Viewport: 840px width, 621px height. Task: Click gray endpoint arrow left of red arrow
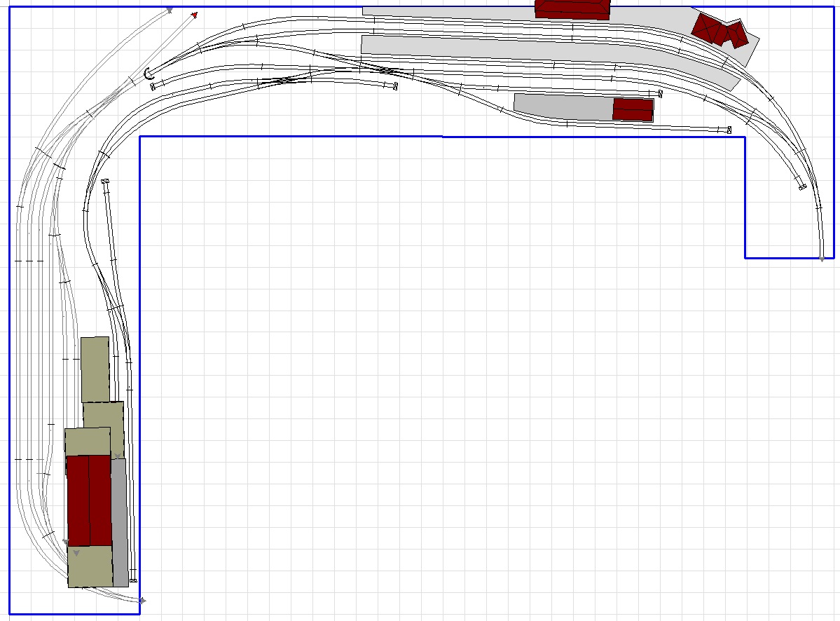tap(170, 10)
